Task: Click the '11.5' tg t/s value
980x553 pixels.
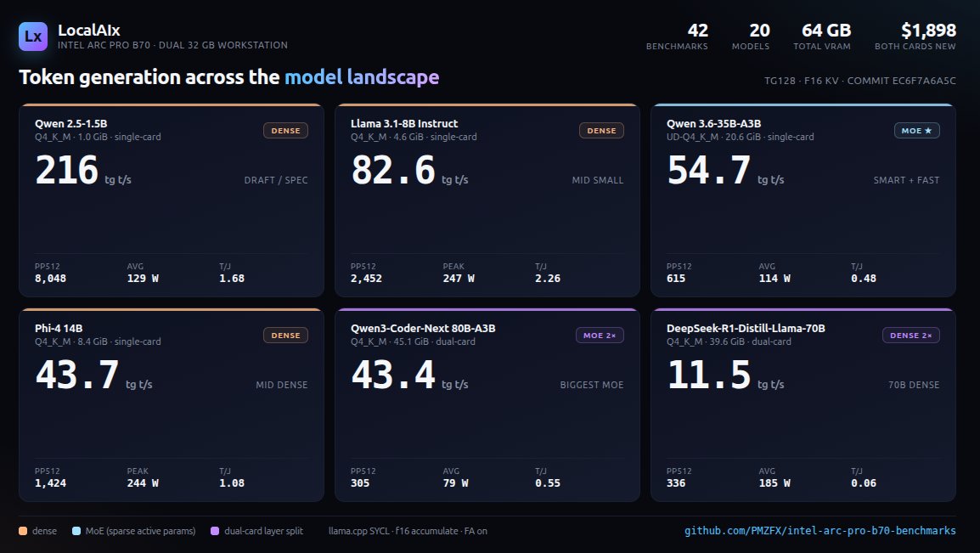Action: (x=708, y=375)
